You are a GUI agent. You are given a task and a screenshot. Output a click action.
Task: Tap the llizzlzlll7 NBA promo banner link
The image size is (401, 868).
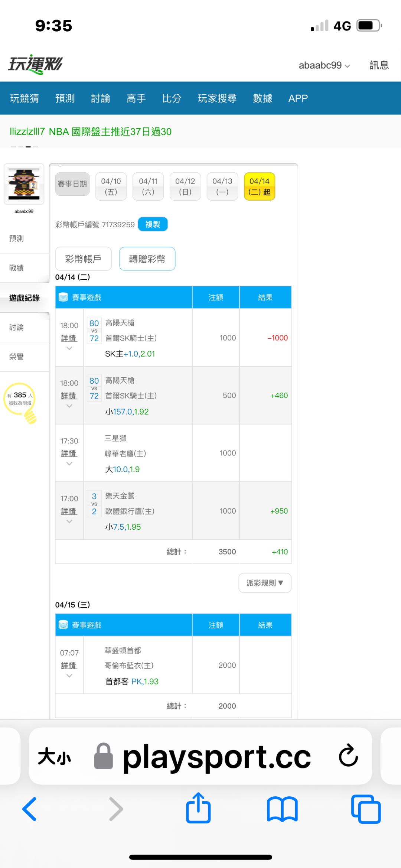pyautogui.click(x=91, y=132)
